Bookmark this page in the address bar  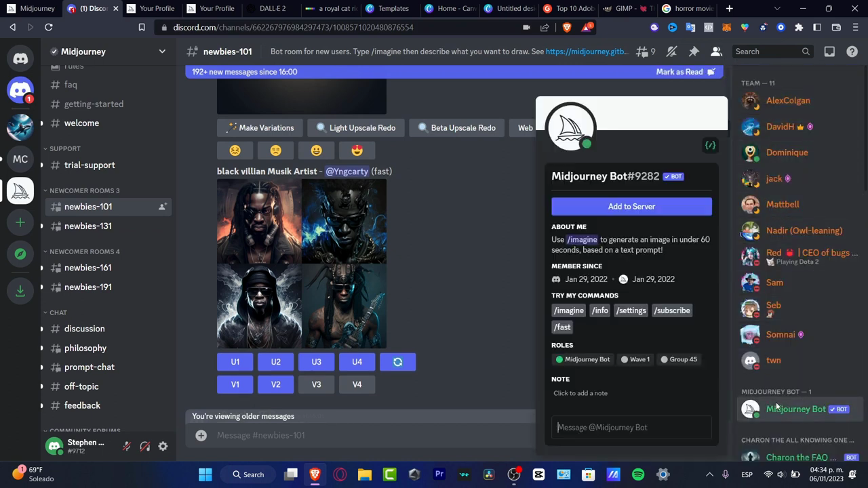142,27
